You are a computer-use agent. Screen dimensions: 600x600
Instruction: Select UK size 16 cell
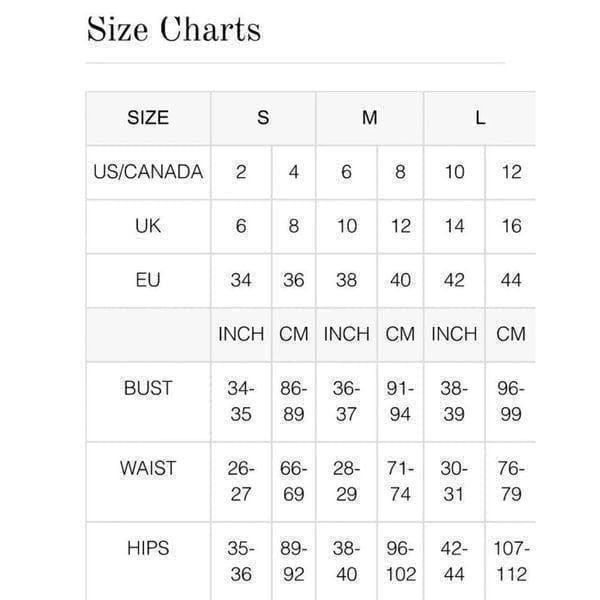click(x=511, y=226)
